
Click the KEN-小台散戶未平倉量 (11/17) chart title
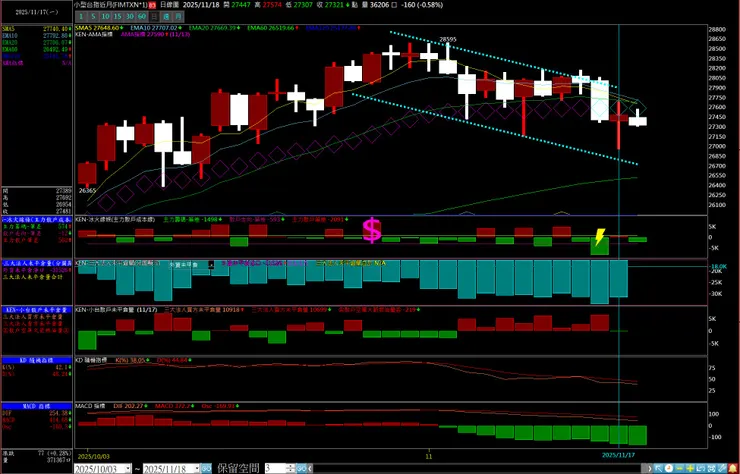point(117,310)
